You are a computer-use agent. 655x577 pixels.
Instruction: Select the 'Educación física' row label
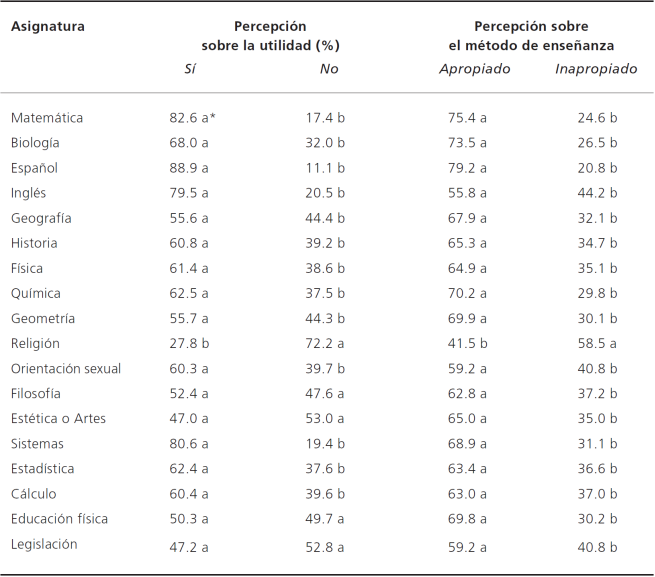coord(59,519)
